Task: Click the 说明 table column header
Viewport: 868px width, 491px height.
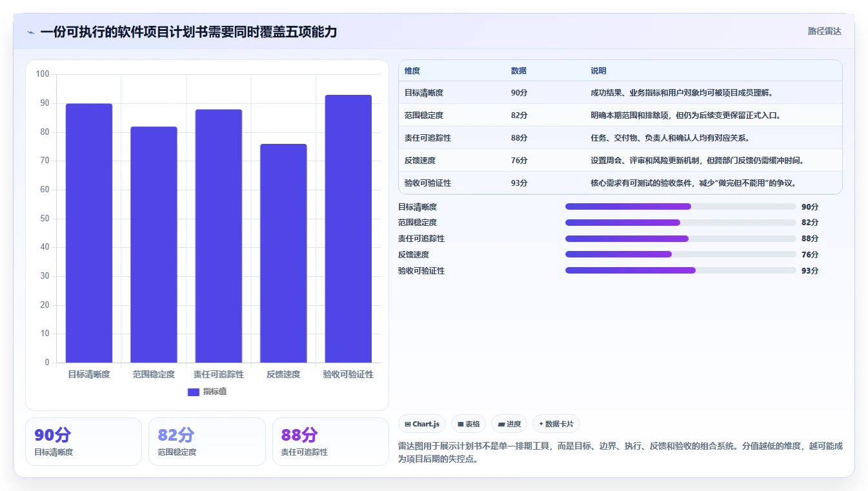Action: 598,71
